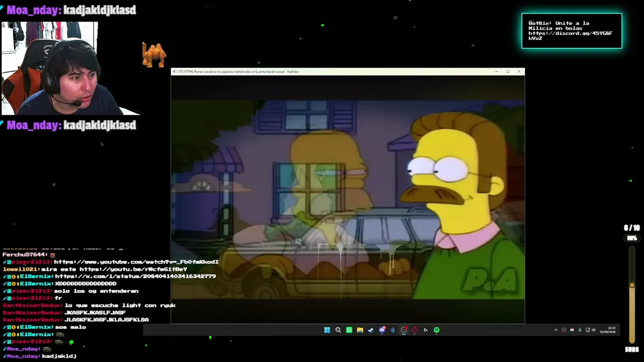
Task: Click piper21213's chat message "fr"
Action: 58,298
